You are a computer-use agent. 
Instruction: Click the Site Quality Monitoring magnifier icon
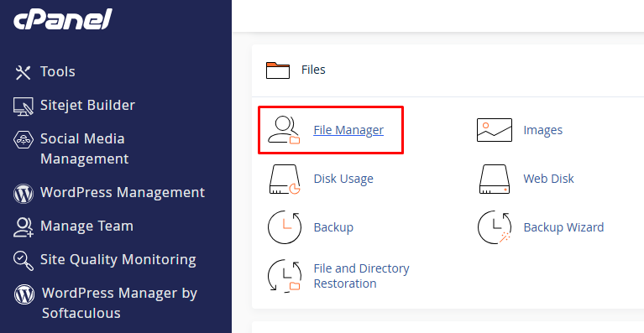[24, 261]
